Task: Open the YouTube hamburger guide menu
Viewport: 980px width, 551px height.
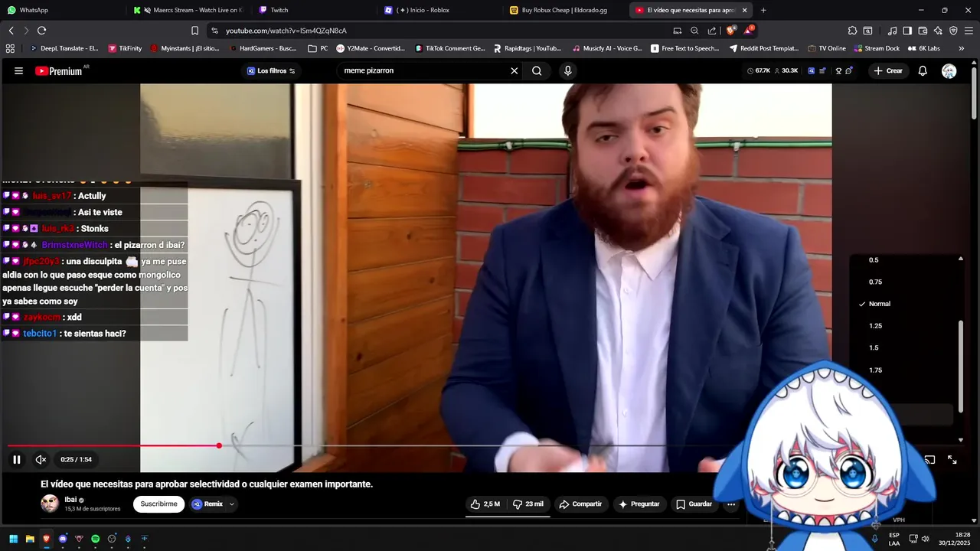Action: coord(18,70)
